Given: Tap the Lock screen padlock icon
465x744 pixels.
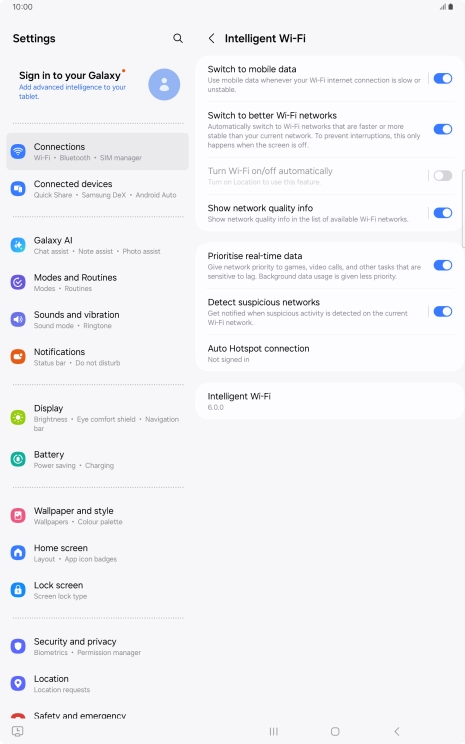Looking at the screenshot, I should pyautogui.click(x=18, y=590).
